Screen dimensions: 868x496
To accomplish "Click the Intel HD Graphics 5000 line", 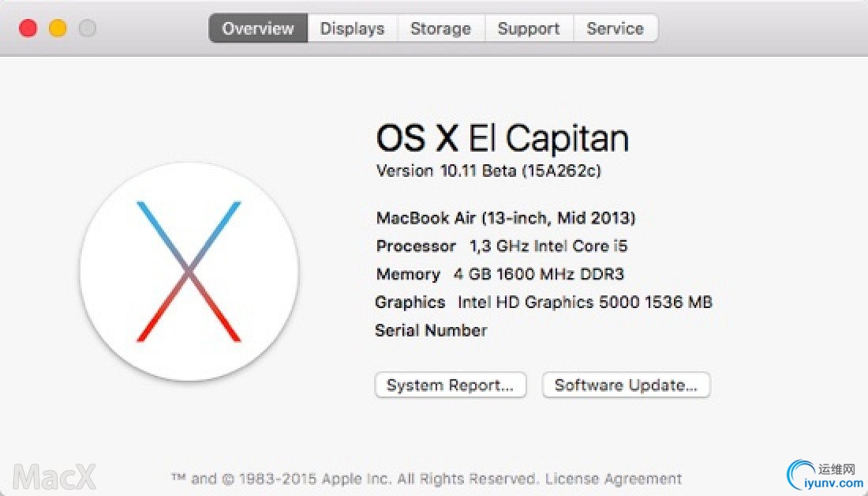I will [x=544, y=302].
